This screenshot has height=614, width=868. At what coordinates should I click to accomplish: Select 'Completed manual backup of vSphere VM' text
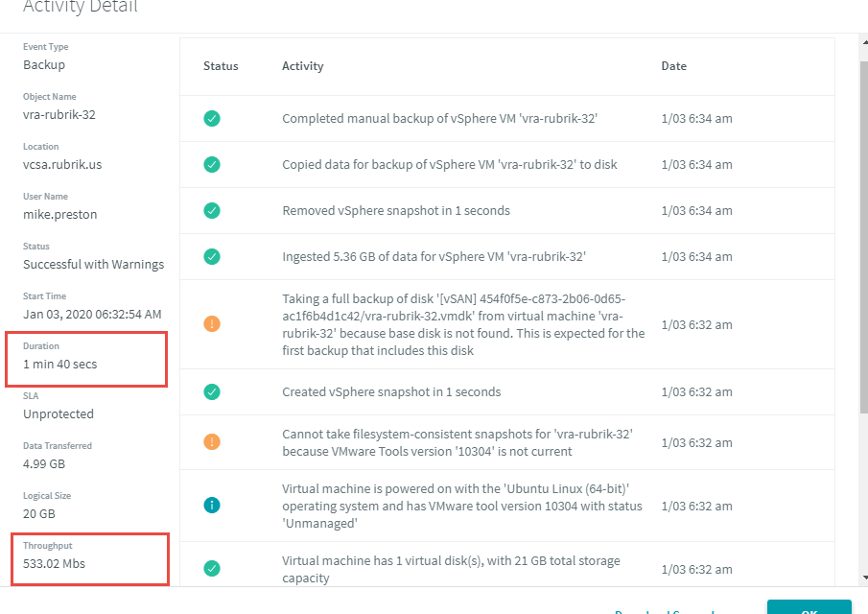(439, 118)
